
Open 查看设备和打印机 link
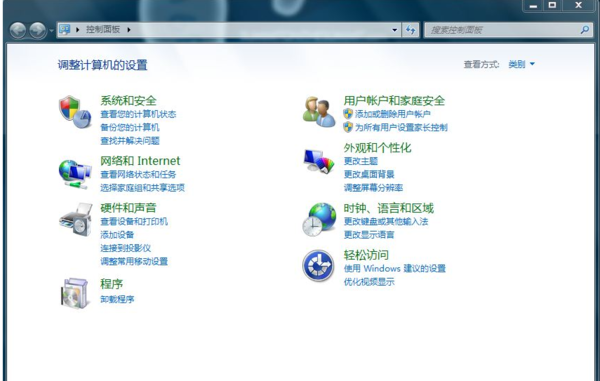[134, 221]
